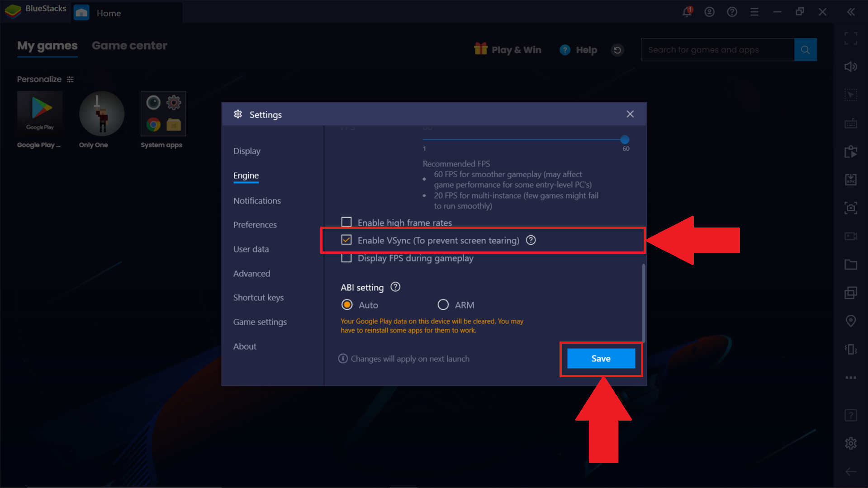The image size is (868, 488).
Task: Select the Auto ABI radio button
Action: coord(347,305)
